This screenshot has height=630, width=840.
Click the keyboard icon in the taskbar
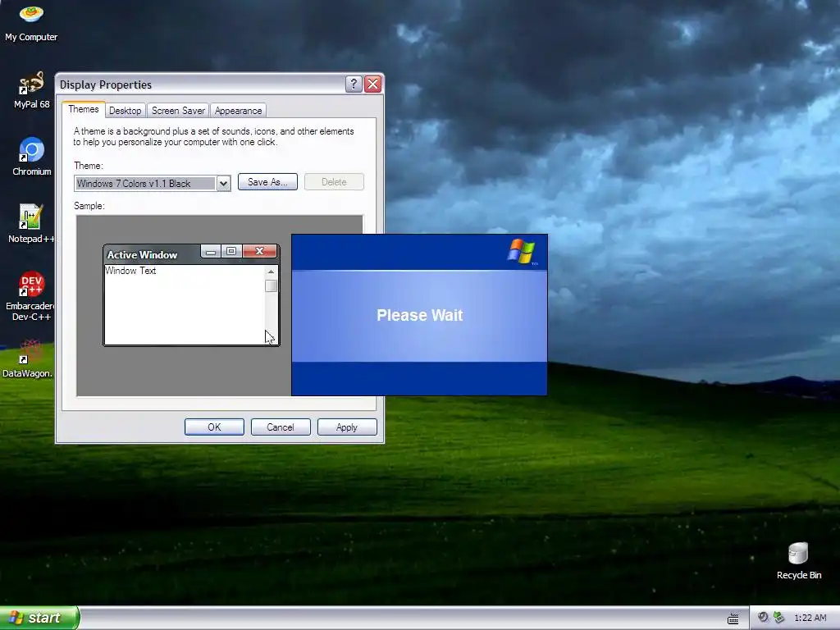(x=733, y=619)
